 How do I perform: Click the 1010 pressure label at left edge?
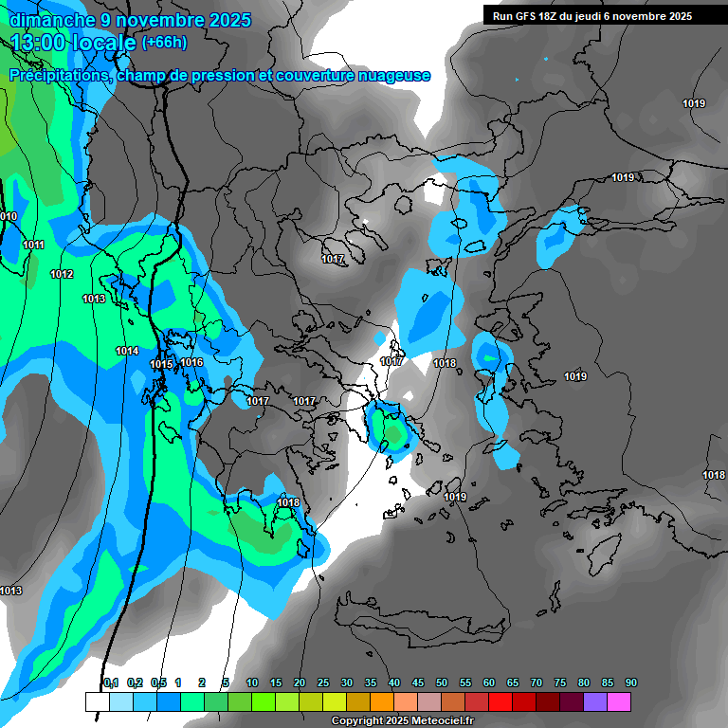[x=8, y=217]
